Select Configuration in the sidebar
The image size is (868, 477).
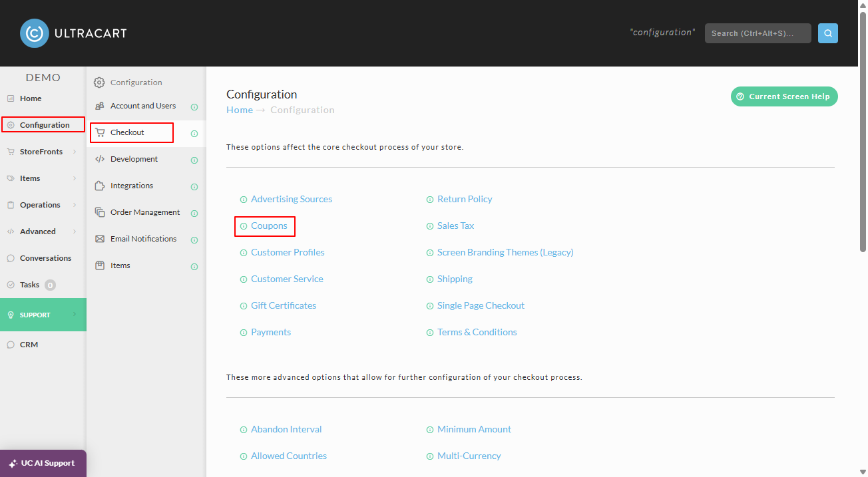point(43,125)
